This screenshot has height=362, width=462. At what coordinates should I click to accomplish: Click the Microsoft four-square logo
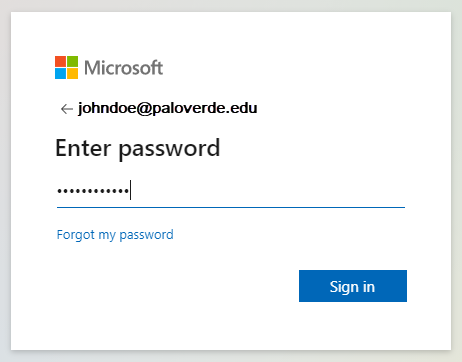[66, 67]
